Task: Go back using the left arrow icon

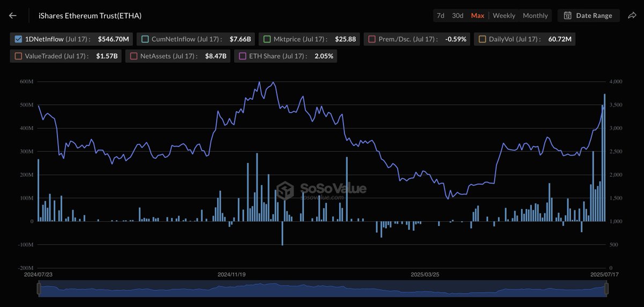Action: coord(13,16)
